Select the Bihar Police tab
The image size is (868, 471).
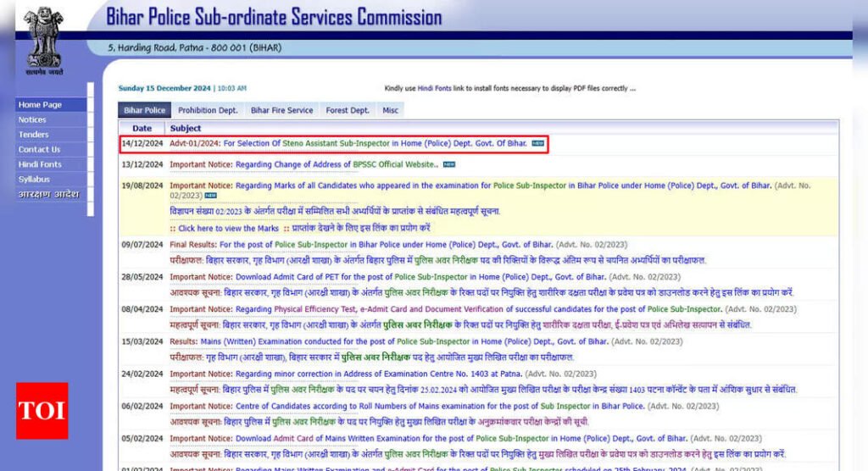pyautogui.click(x=144, y=110)
